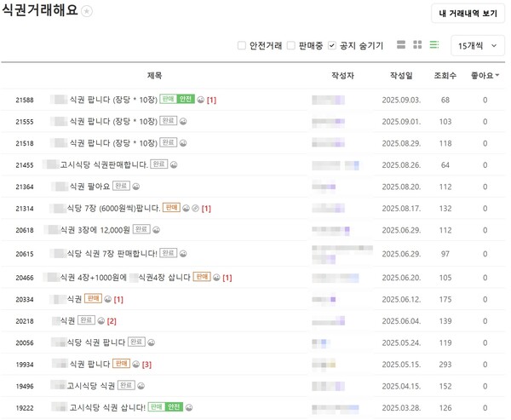
Task: Click the image icon in post 21364
Action: 136,187
